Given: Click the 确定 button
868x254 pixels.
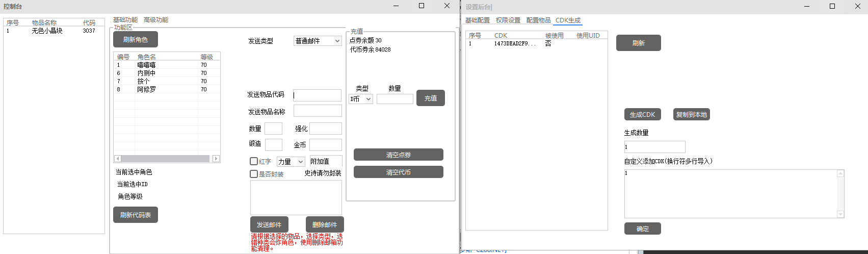Looking at the screenshot, I should [x=643, y=228].
